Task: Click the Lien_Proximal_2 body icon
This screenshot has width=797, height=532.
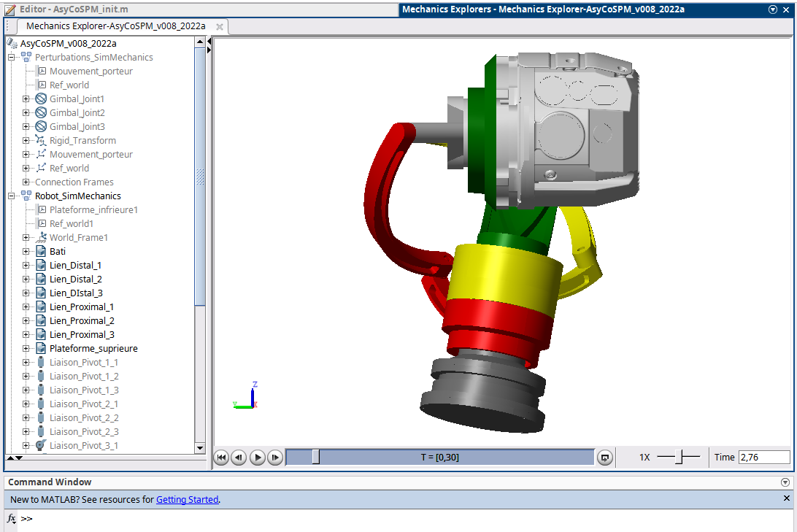Action: pyautogui.click(x=41, y=320)
